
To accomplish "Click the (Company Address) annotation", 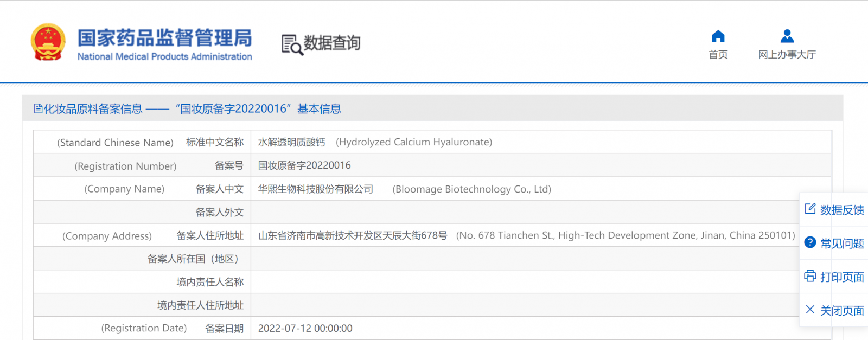I will pyautogui.click(x=107, y=236).
